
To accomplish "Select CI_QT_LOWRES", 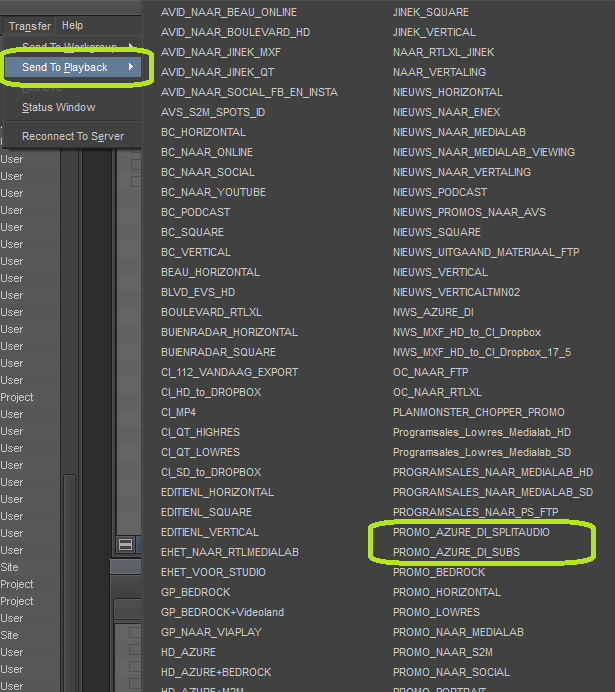I will pos(200,452).
